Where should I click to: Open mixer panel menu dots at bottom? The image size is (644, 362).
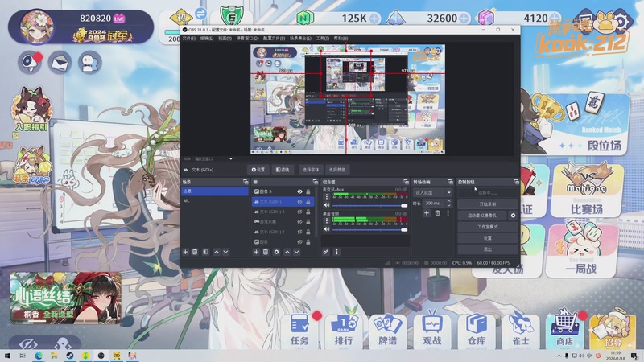[x=336, y=252]
